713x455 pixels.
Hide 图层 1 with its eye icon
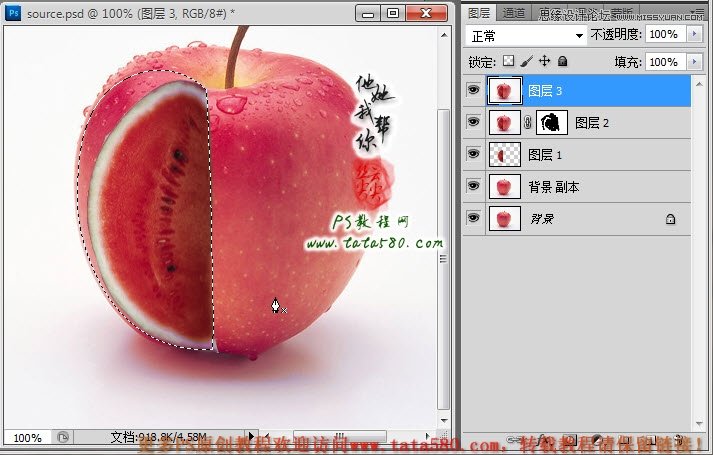click(x=473, y=154)
